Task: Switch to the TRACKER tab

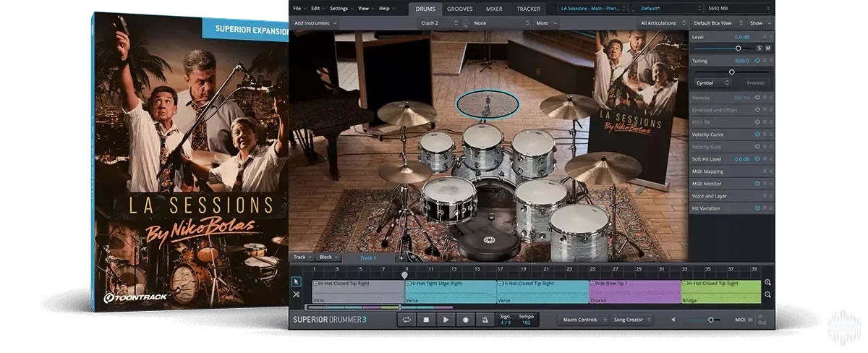Action: (528, 9)
